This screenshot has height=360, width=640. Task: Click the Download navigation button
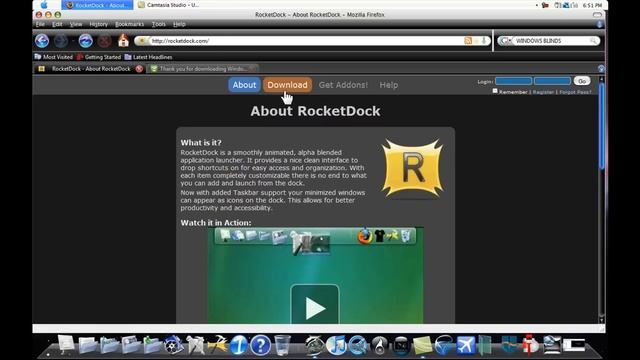pos(287,85)
